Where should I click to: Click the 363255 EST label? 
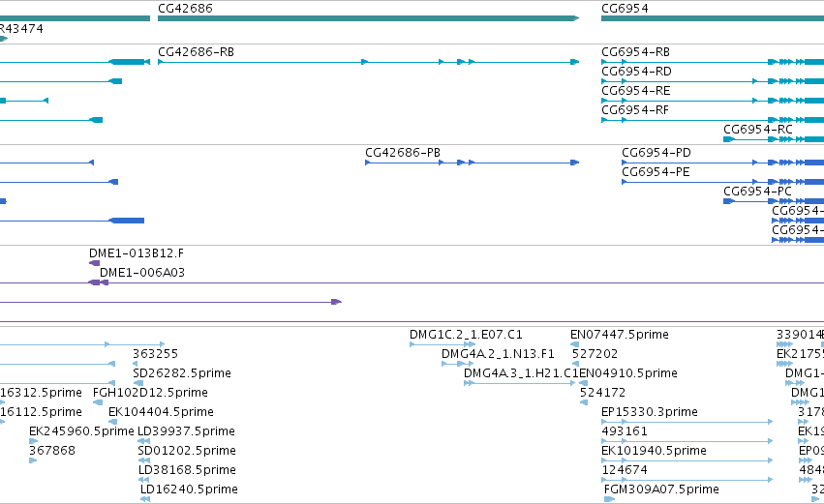(x=156, y=354)
